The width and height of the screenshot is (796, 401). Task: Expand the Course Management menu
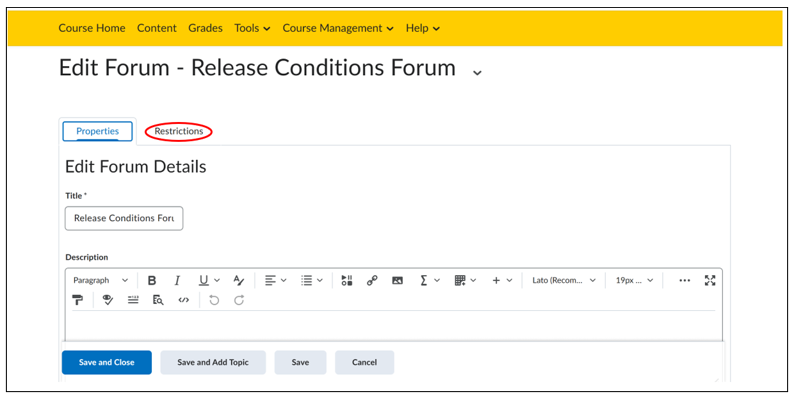pyautogui.click(x=338, y=28)
